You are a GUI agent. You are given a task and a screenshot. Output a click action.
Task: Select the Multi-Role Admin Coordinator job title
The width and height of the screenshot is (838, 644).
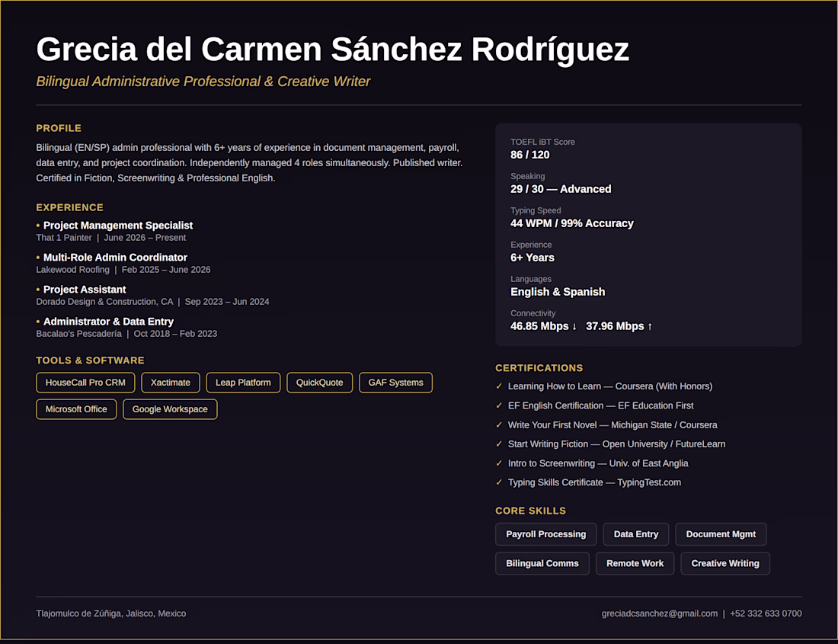pos(116,258)
